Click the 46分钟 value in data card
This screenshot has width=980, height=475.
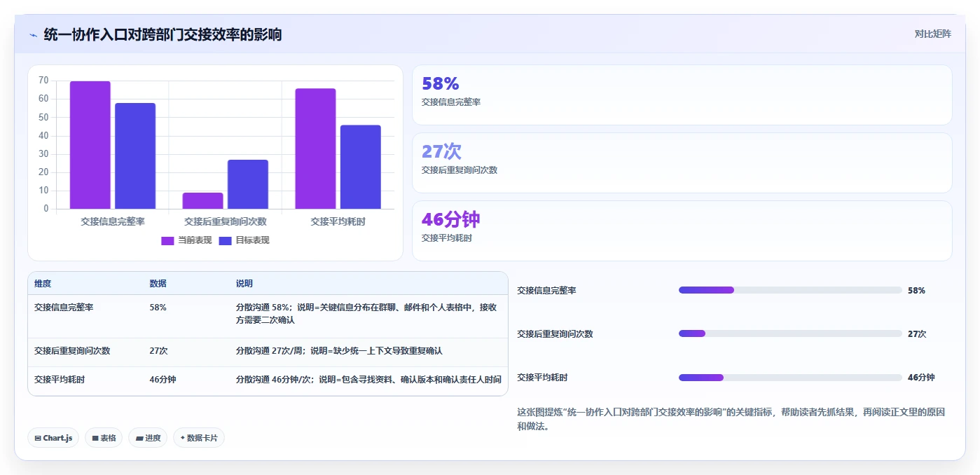point(450,219)
